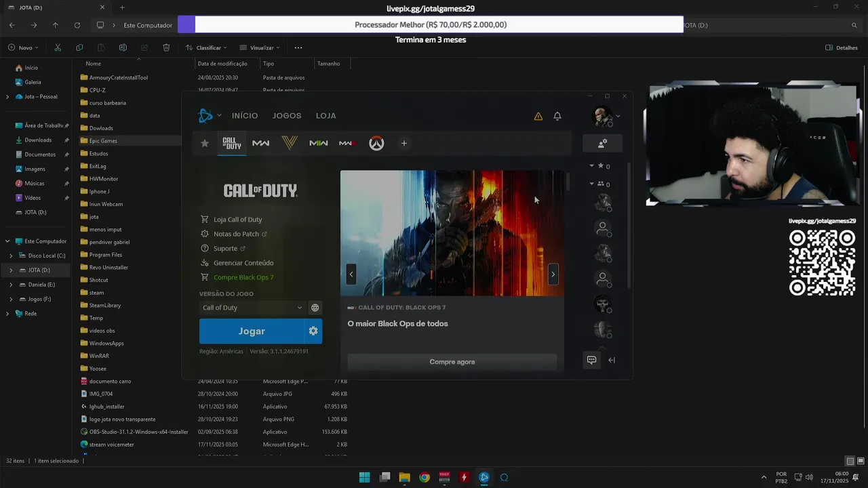Image resolution: width=868 pixels, height=488 pixels.
Task: Delete selected item with trash icon
Action: 166,47
